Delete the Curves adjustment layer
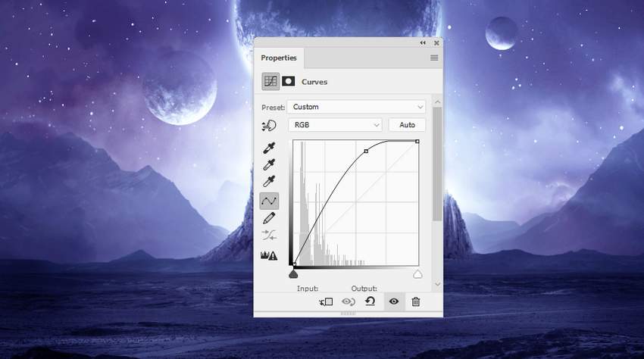The image size is (644, 359). click(x=416, y=301)
